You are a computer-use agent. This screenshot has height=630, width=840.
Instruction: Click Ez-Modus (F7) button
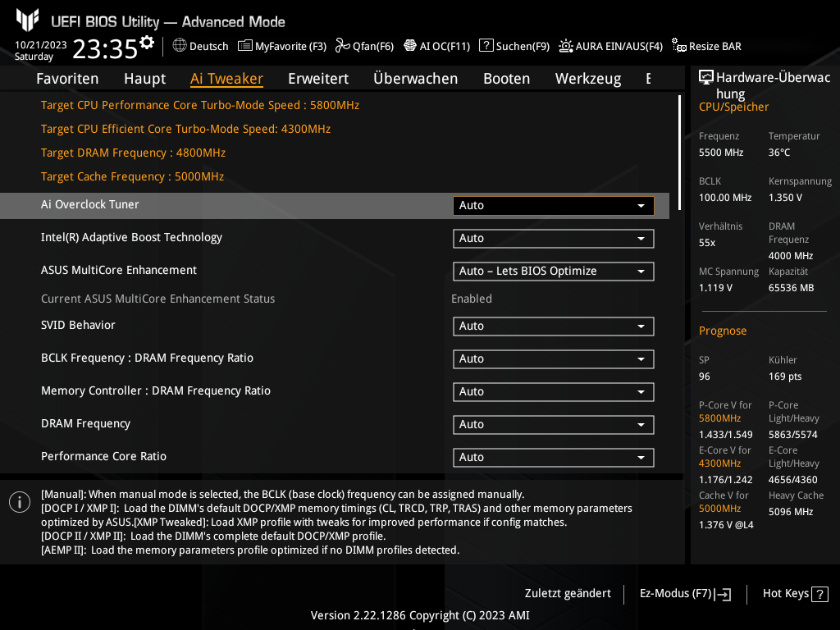point(685,594)
